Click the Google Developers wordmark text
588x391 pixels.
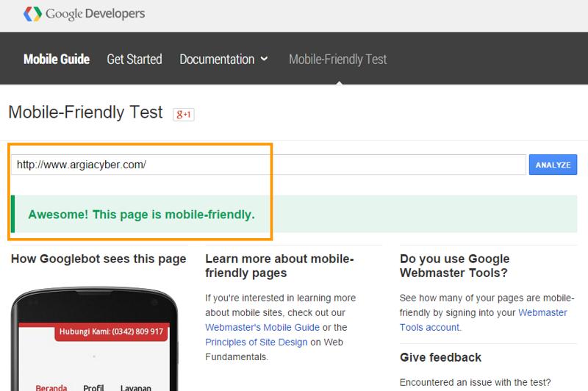click(96, 14)
